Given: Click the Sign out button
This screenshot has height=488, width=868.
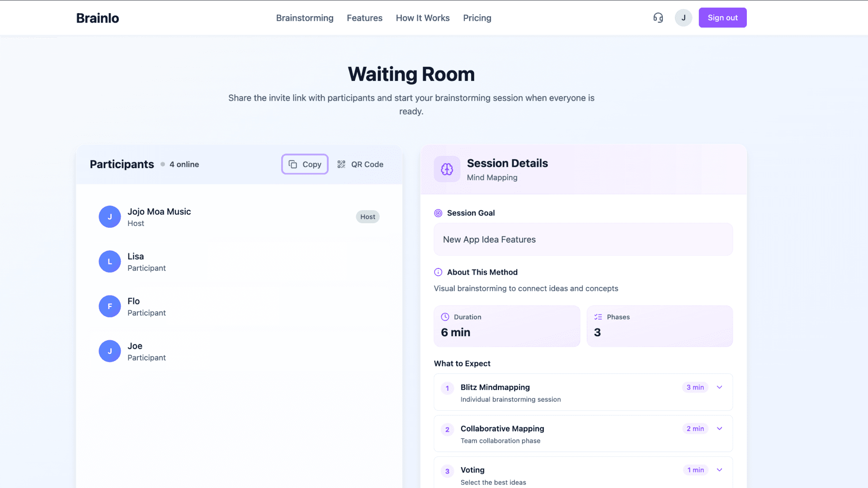Looking at the screenshot, I should 722,18.
